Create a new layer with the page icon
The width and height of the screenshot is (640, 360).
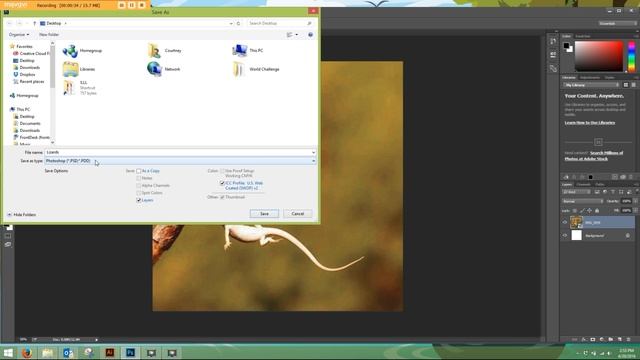[620, 339]
